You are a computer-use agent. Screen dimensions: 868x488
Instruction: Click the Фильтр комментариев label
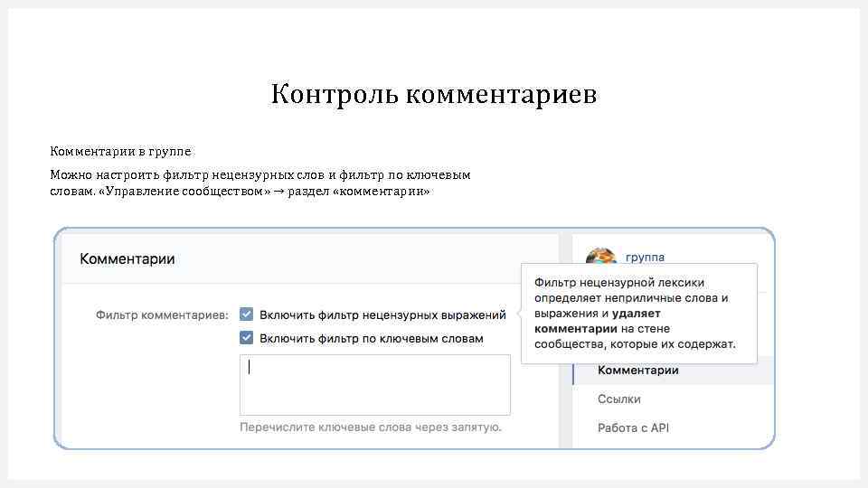point(162,314)
